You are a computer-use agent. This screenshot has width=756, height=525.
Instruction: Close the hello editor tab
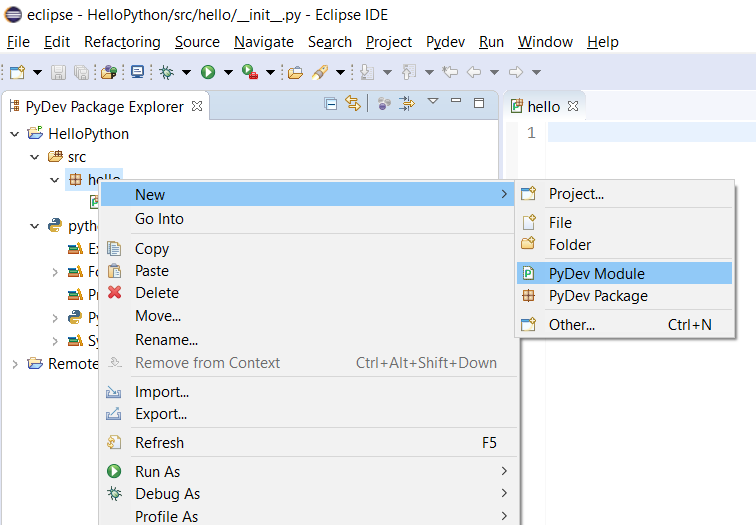tap(573, 106)
